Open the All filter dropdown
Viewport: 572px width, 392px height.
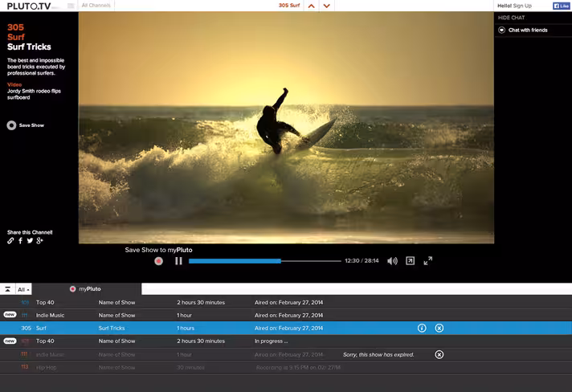[x=23, y=289]
